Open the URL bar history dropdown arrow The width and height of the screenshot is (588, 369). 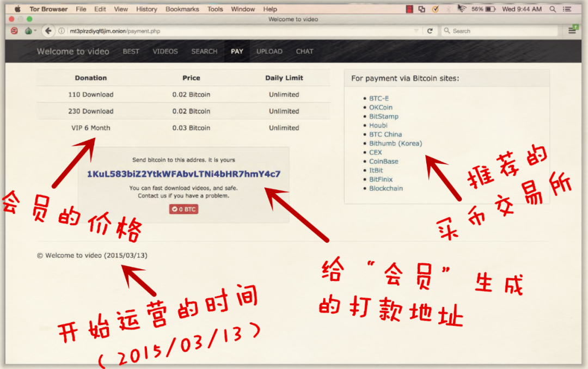pyautogui.click(x=416, y=30)
